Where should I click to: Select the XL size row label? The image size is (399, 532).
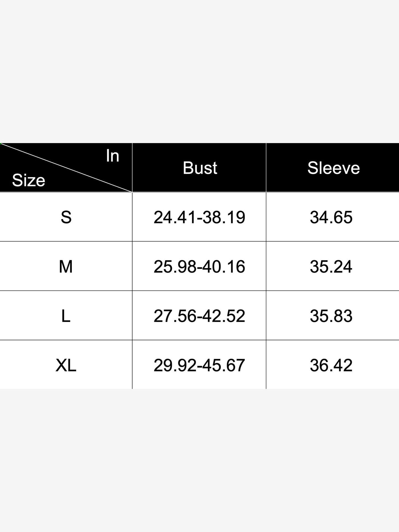tap(66, 365)
